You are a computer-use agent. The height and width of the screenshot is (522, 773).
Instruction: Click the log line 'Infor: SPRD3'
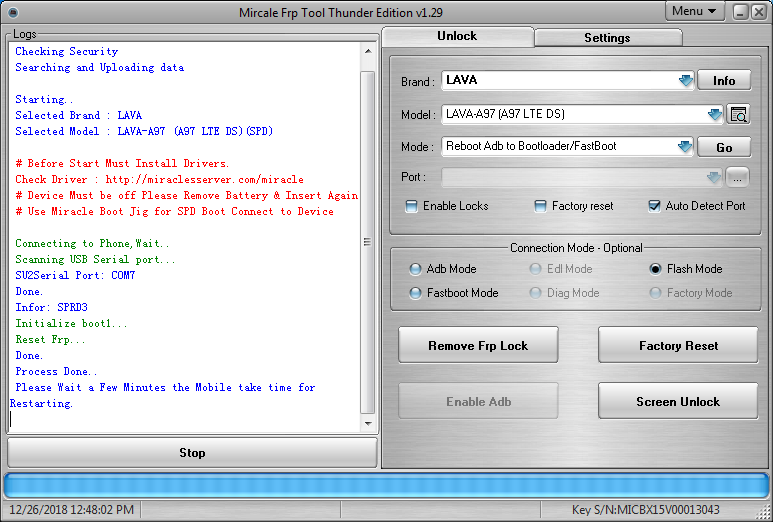51,308
